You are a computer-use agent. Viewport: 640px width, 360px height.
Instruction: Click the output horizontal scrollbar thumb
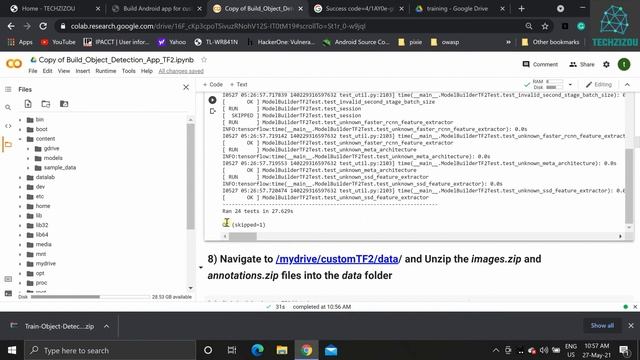[x=242, y=236]
